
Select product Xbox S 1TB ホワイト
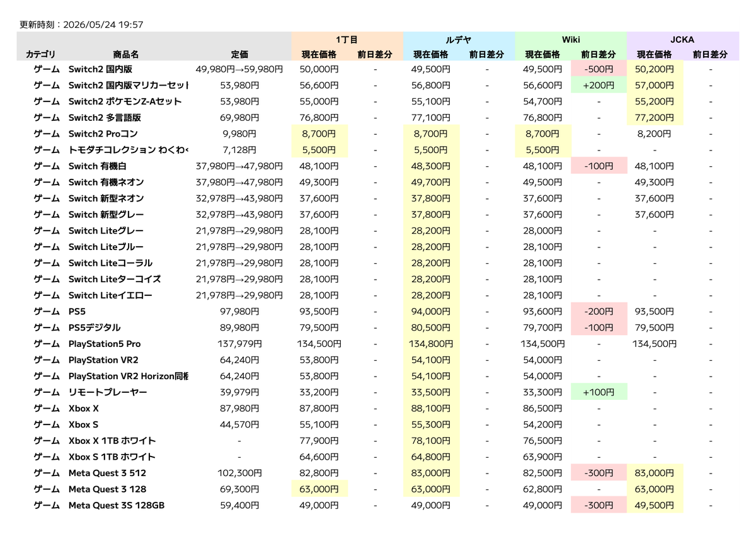pos(112,457)
